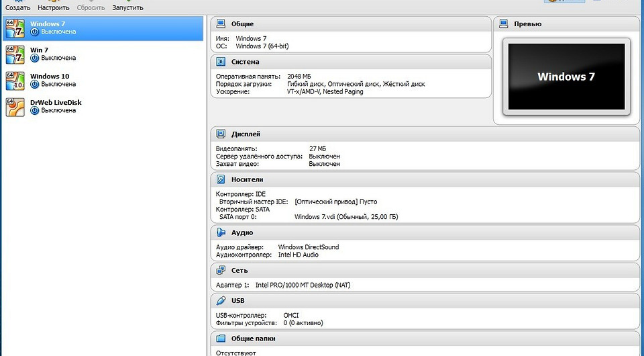Click the Создать toolbar button
Viewport: 644px width, 356px height.
[x=17, y=6]
